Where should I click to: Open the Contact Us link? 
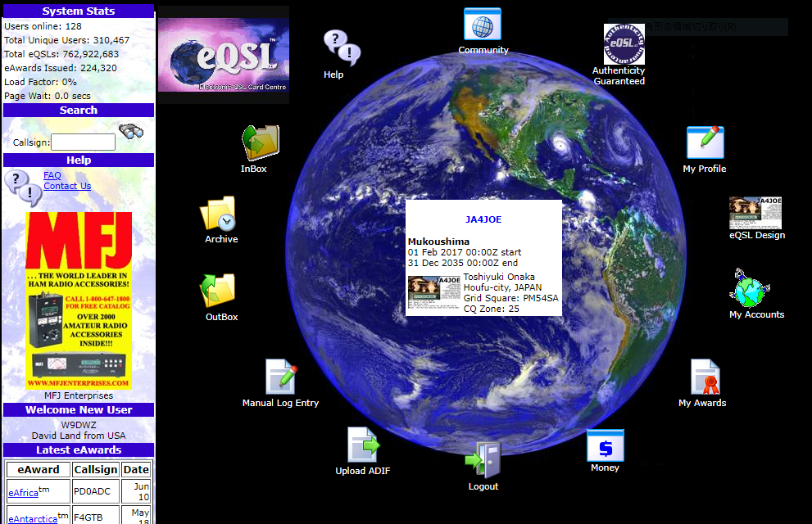(67, 186)
